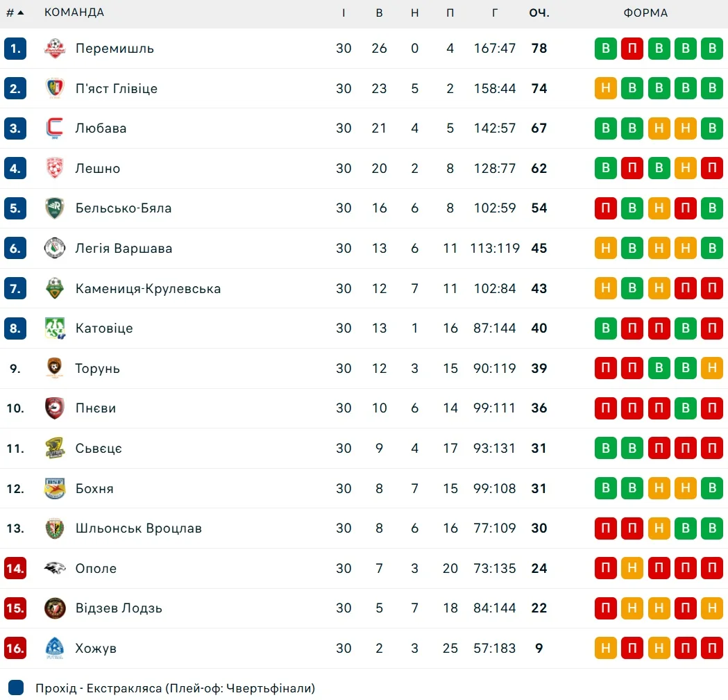Click the П'яст Глівіце club crest

tap(54, 88)
